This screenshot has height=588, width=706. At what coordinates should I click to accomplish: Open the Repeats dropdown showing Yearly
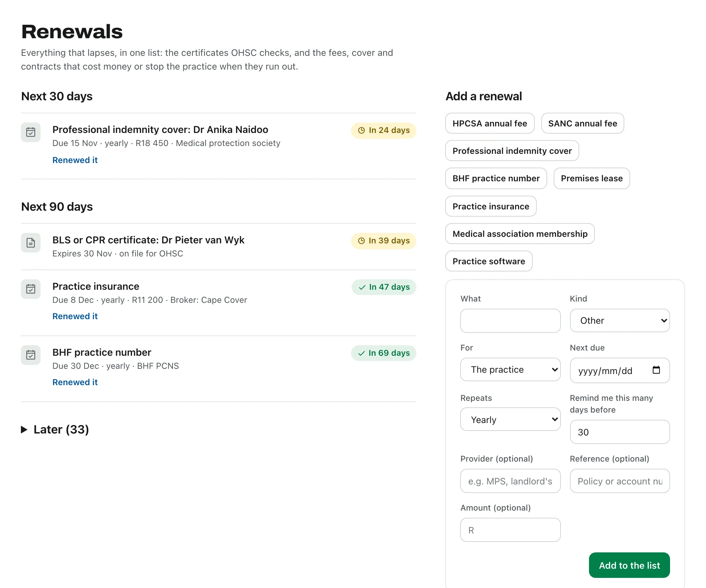click(x=510, y=420)
